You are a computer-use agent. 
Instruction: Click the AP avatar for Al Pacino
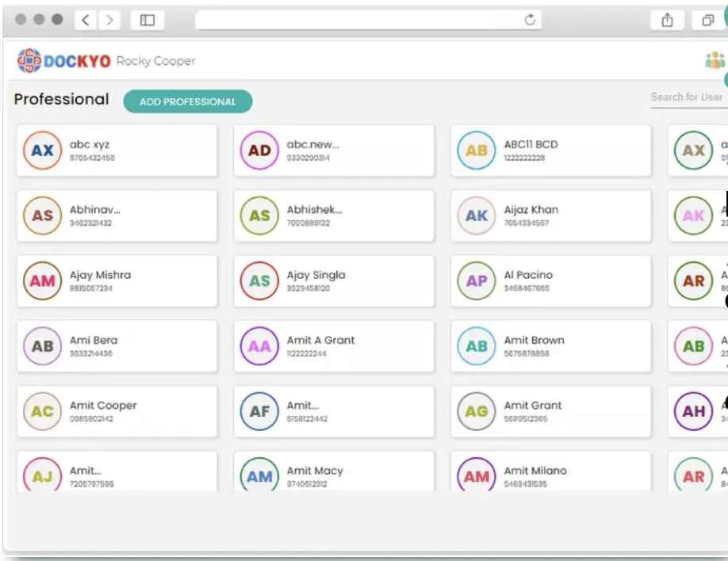point(477,281)
